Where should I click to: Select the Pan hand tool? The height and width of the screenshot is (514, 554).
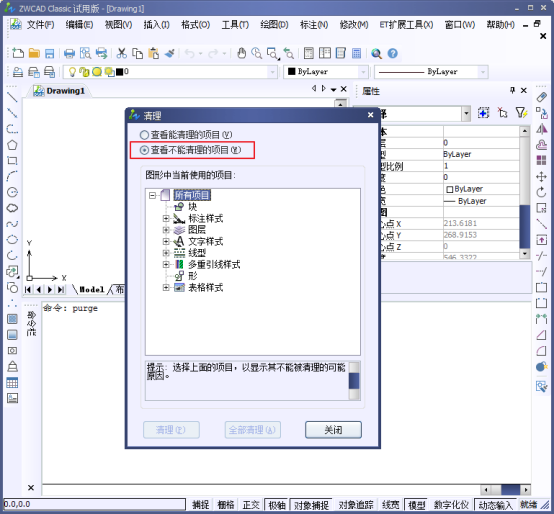(241, 53)
